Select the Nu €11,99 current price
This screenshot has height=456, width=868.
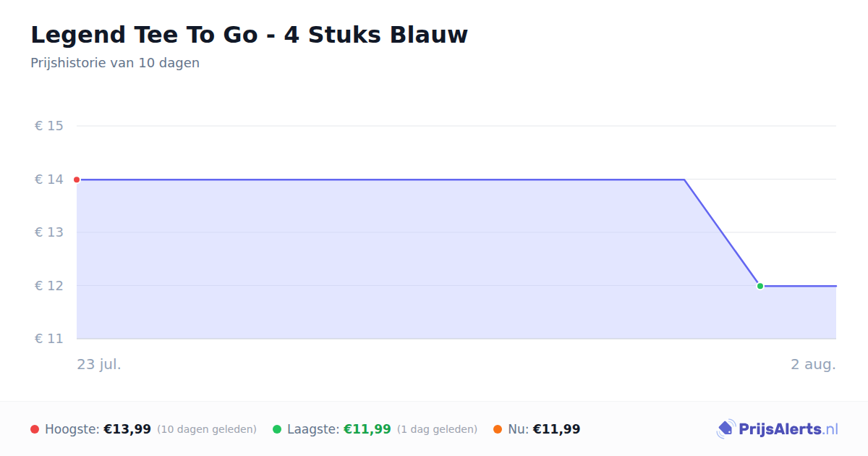[x=556, y=429]
